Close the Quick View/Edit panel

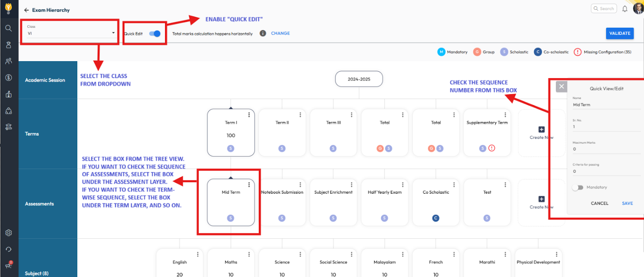click(561, 87)
